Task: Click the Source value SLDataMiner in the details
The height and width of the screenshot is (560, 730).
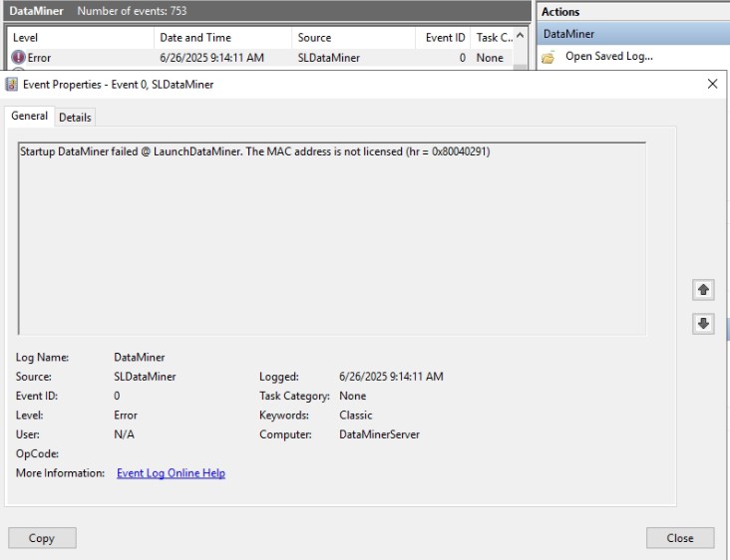Action: pos(145,377)
